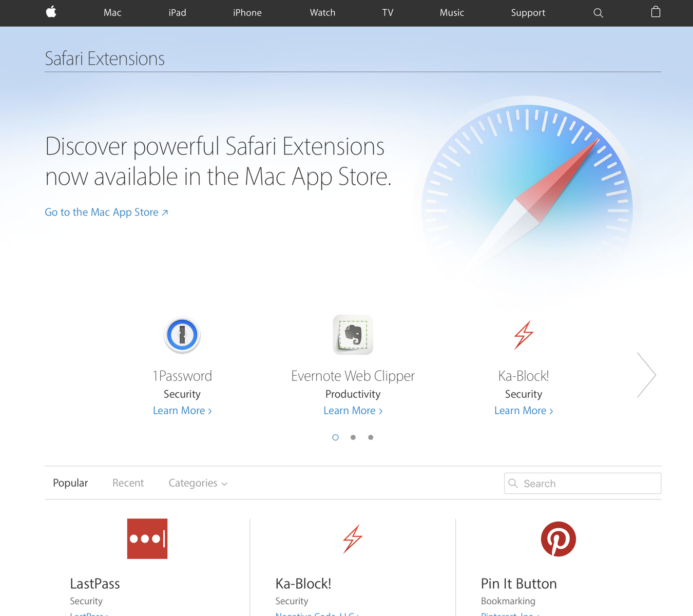The width and height of the screenshot is (693, 616).
Task: Open the TV menu item
Action: coord(388,13)
